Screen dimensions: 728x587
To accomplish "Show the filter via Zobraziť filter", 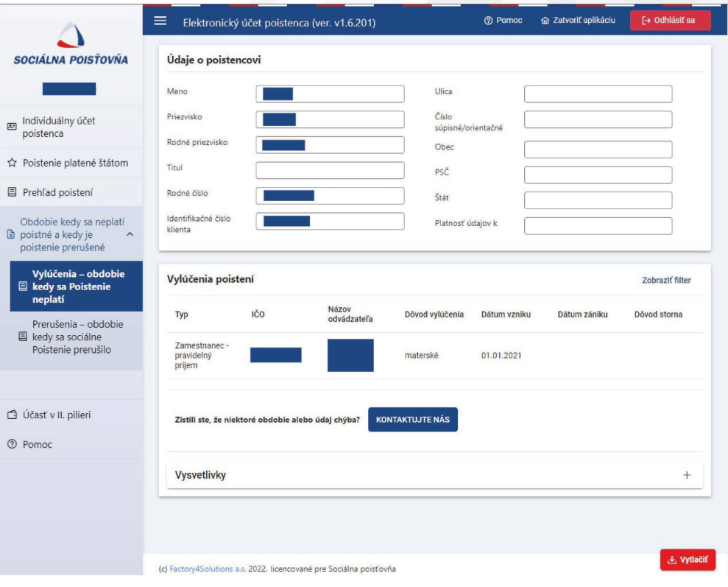I will 667,280.
